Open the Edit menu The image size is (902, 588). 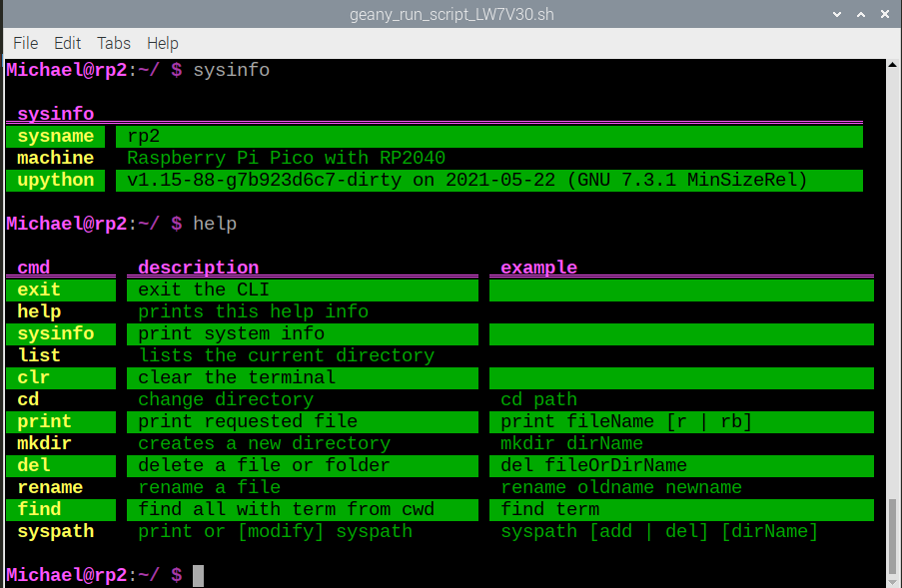(67, 43)
